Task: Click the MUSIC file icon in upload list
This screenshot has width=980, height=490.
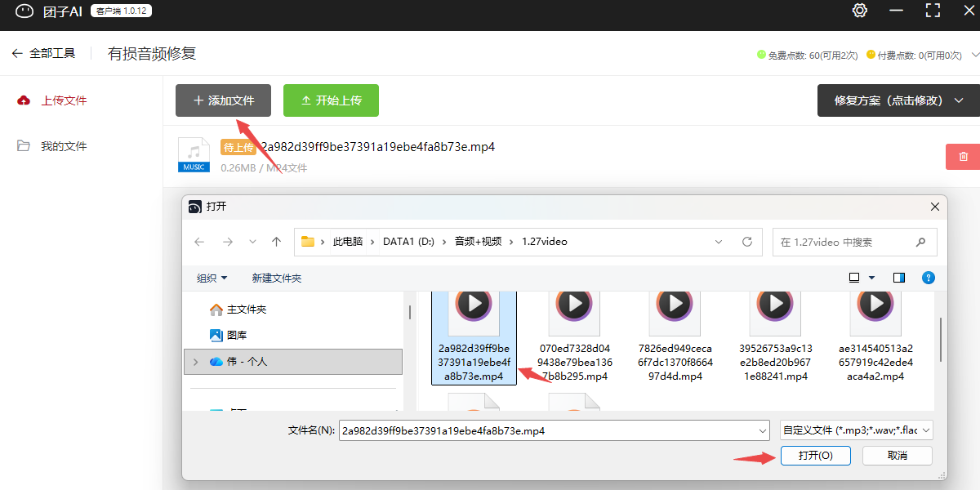Action: (194, 155)
